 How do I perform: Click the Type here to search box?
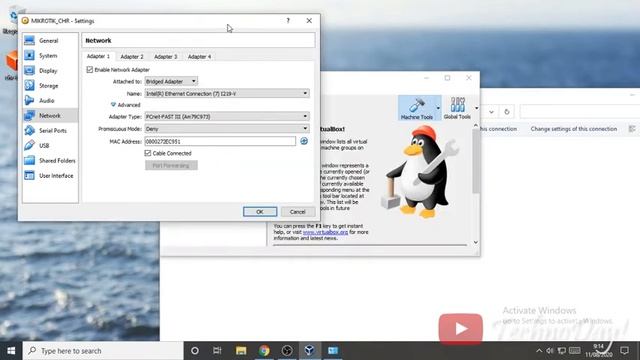(103, 351)
